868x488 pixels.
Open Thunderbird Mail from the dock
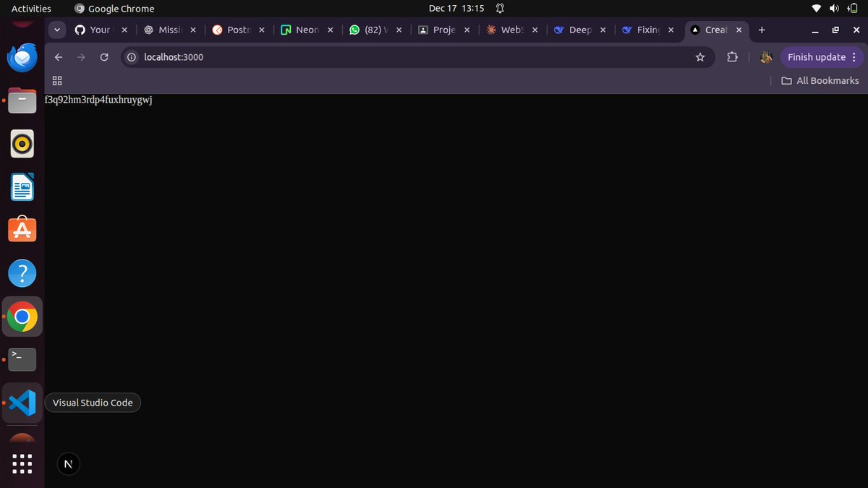pos(22,57)
